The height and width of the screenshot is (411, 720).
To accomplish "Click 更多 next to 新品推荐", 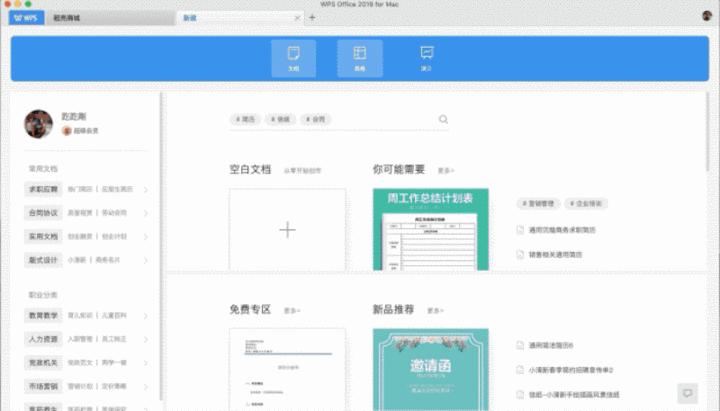I will point(435,311).
